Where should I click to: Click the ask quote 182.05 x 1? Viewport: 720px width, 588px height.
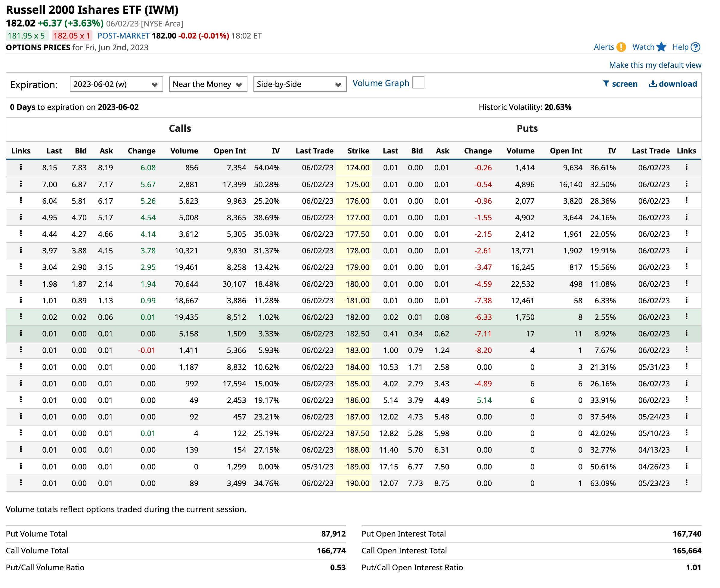(72, 36)
